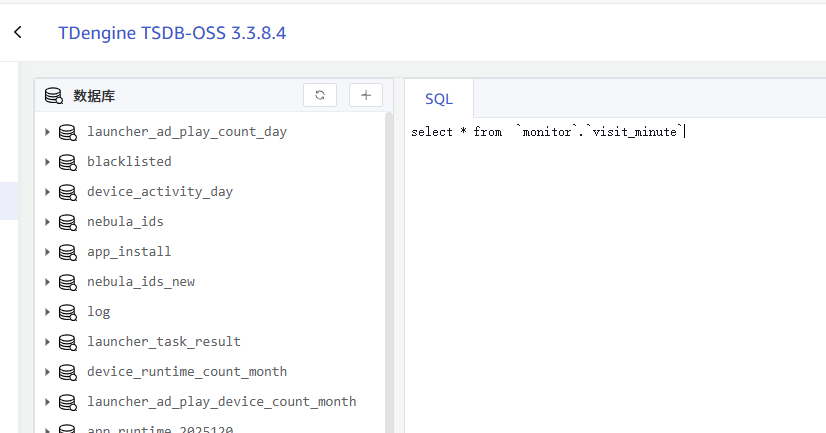Click the database icon beside blacklisted

[68, 162]
